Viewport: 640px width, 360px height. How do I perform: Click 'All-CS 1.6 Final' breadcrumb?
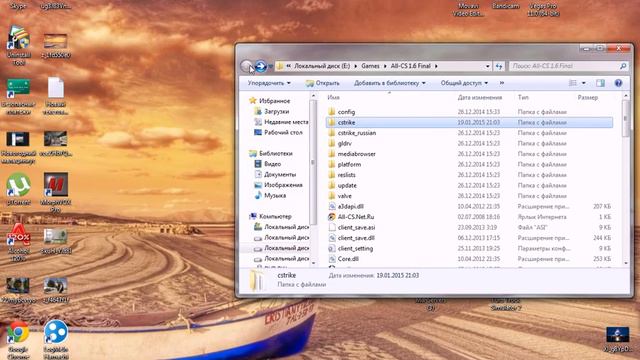click(x=411, y=66)
